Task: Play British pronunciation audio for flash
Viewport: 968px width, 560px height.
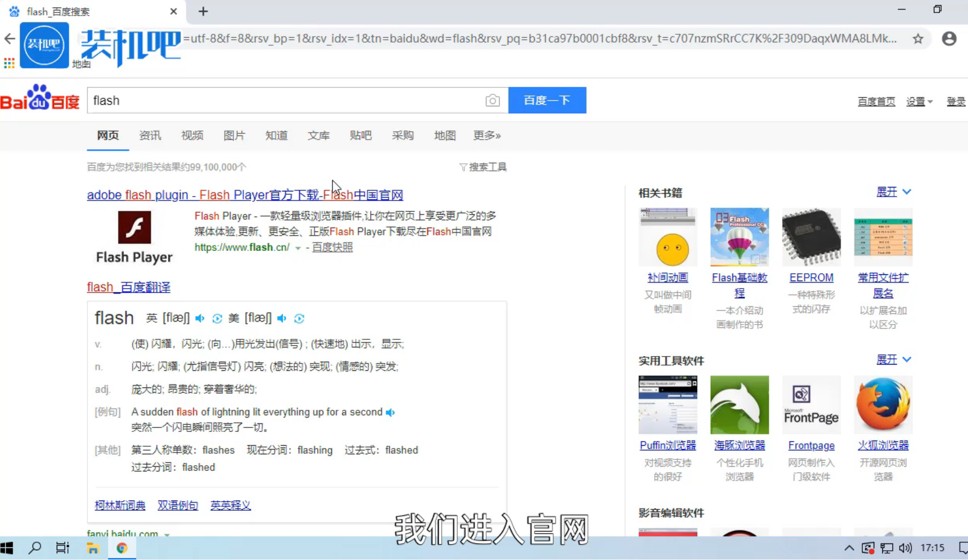Action: pyautogui.click(x=200, y=318)
